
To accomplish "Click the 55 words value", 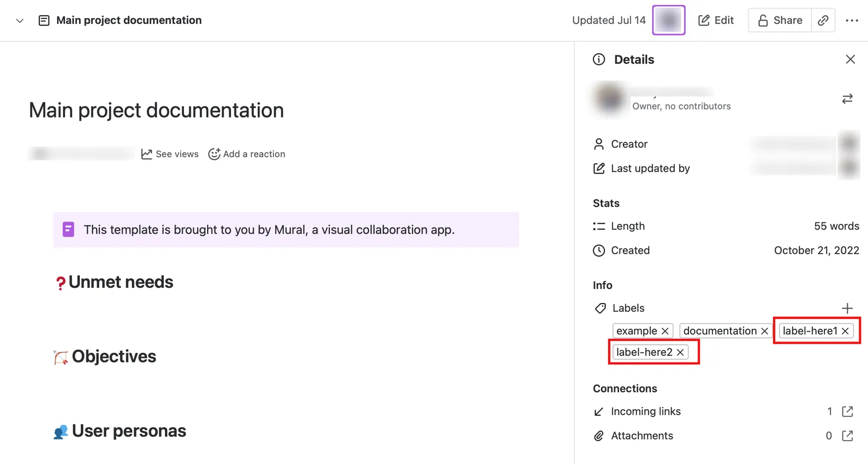I will (x=837, y=226).
